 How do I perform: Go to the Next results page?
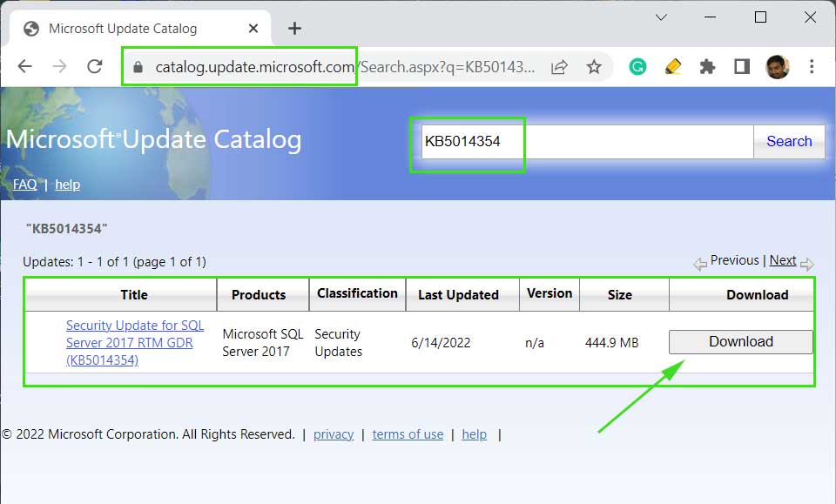pyautogui.click(x=783, y=260)
